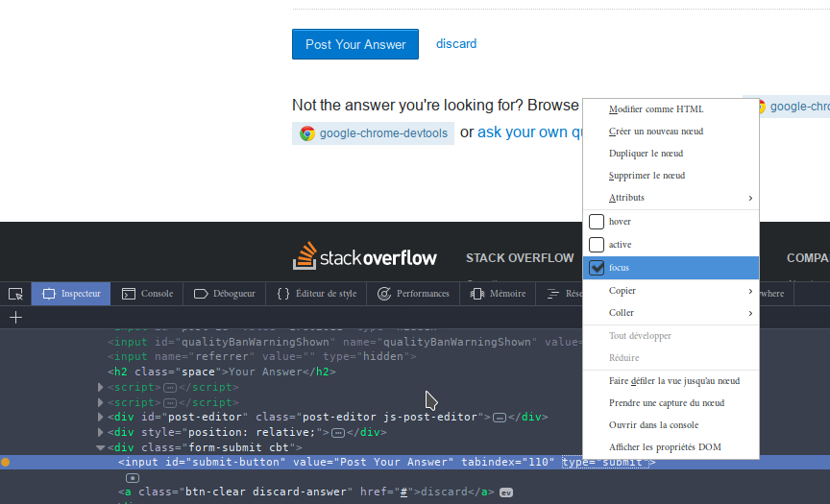
Task: Expand the post-editor div node
Action: pos(100,418)
